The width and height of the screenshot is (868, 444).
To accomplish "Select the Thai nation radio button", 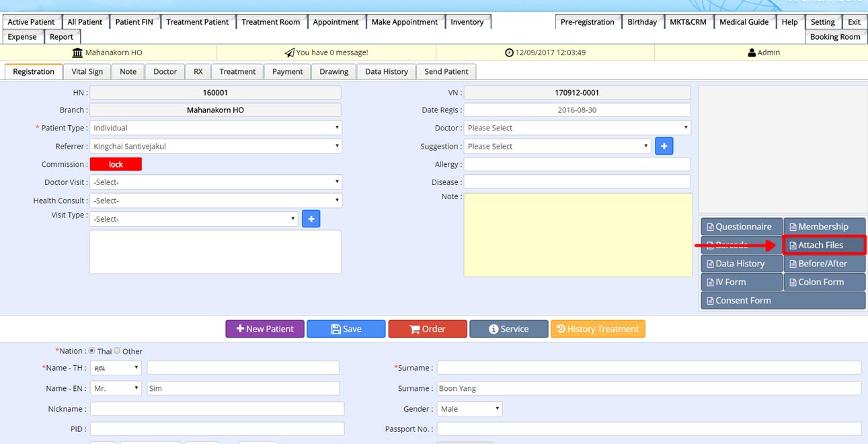I will pyautogui.click(x=92, y=351).
